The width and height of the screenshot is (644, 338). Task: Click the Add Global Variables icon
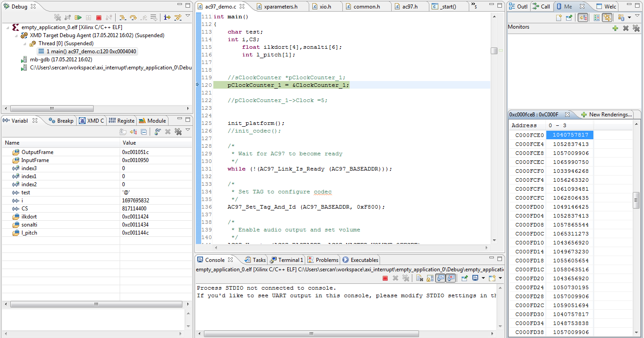tap(158, 132)
